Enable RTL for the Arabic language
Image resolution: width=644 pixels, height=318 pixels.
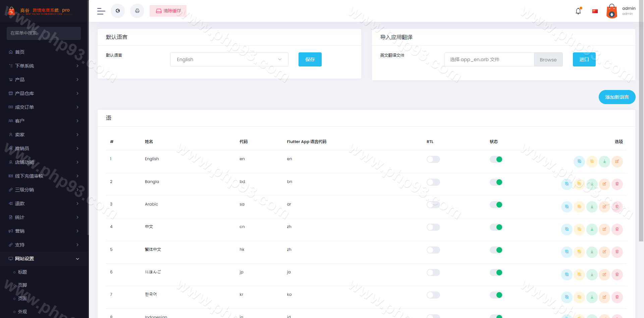tap(433, 205)
